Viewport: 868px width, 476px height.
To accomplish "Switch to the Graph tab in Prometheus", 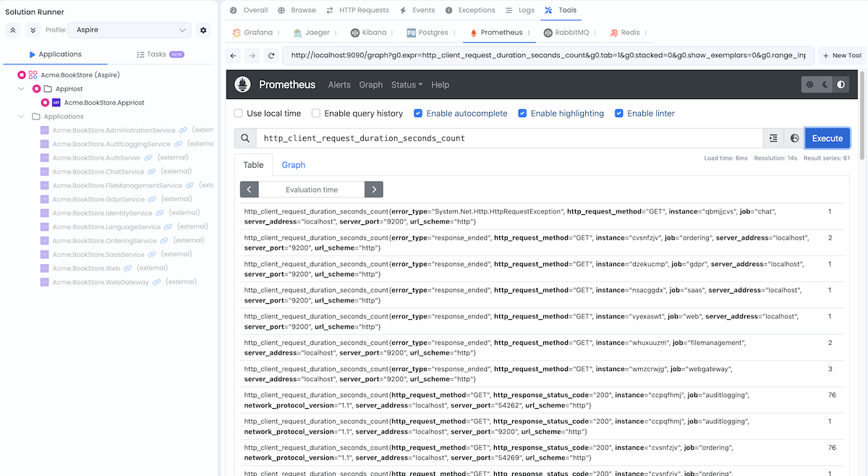I will click(293, 165).
